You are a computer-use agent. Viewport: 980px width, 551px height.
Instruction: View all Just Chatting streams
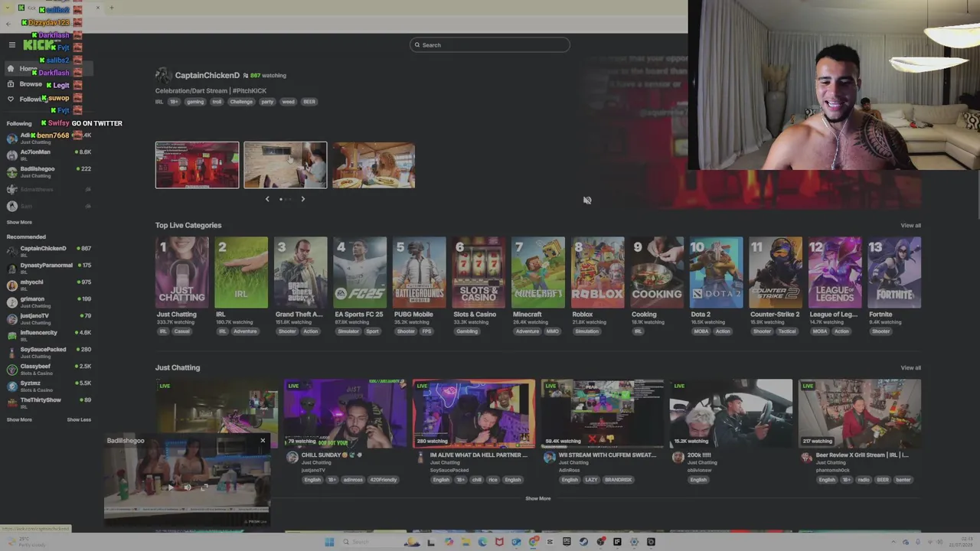910,367
